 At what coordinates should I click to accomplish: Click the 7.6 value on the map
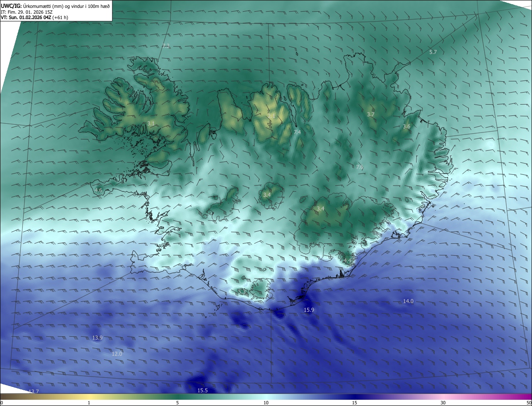[x=360, y=167]
